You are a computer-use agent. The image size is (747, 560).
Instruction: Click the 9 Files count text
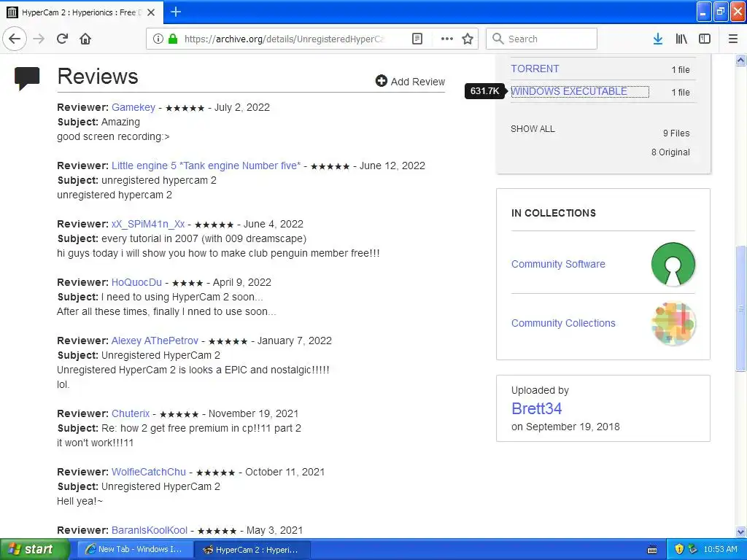pos(676,133)
